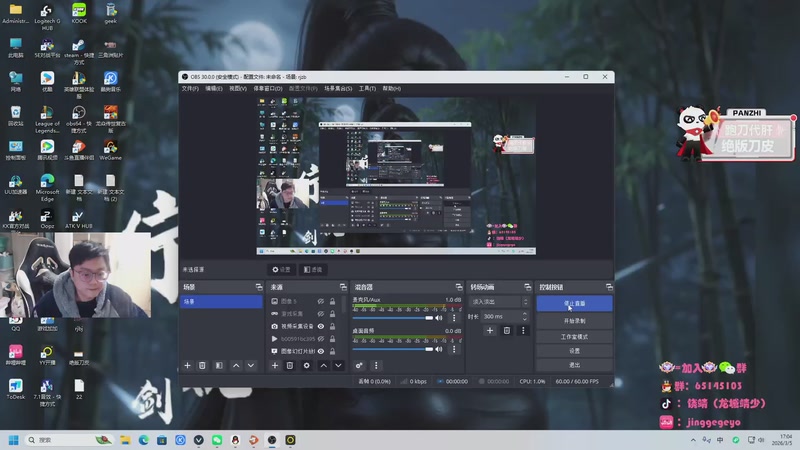Toggle visibility of game capture source
The height and width of the screenshot is (450, 800).
(321, 313)
